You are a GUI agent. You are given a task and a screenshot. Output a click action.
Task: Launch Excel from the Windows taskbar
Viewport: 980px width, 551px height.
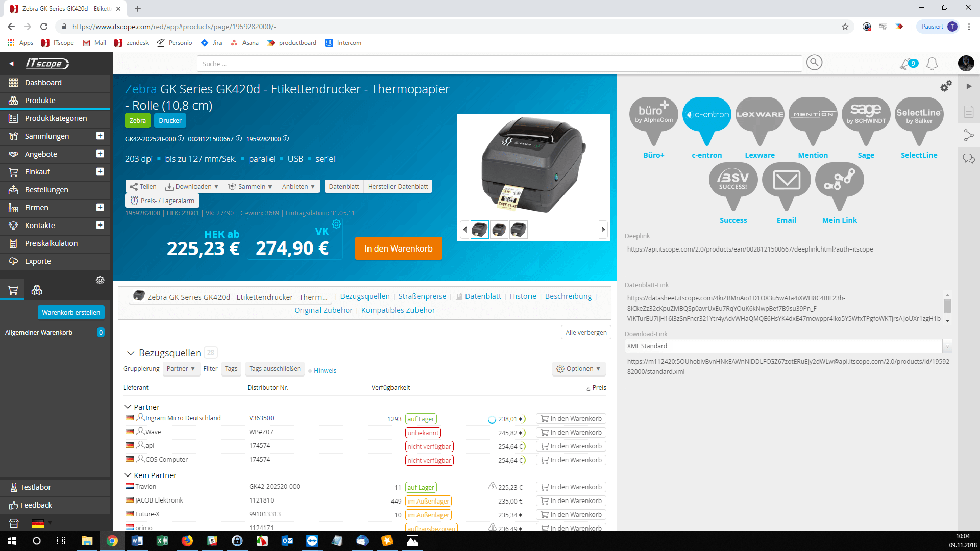pos(162,540)
